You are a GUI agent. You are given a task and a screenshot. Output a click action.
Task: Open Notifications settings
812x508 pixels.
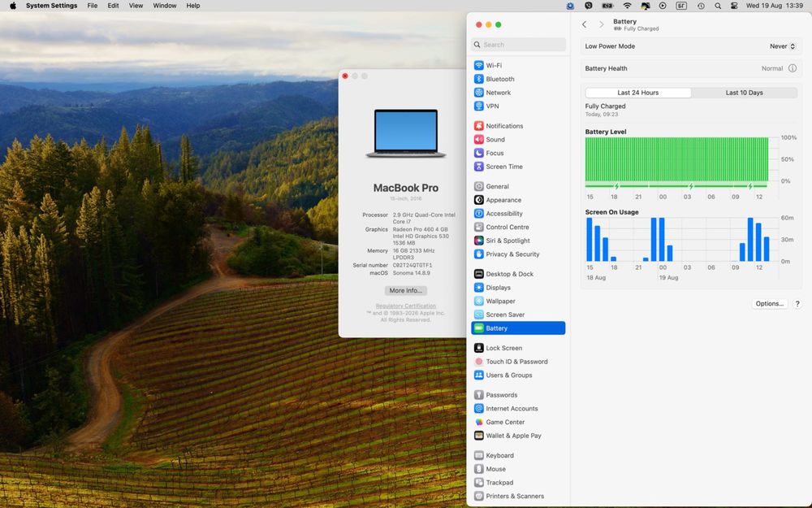coord(518,126)
